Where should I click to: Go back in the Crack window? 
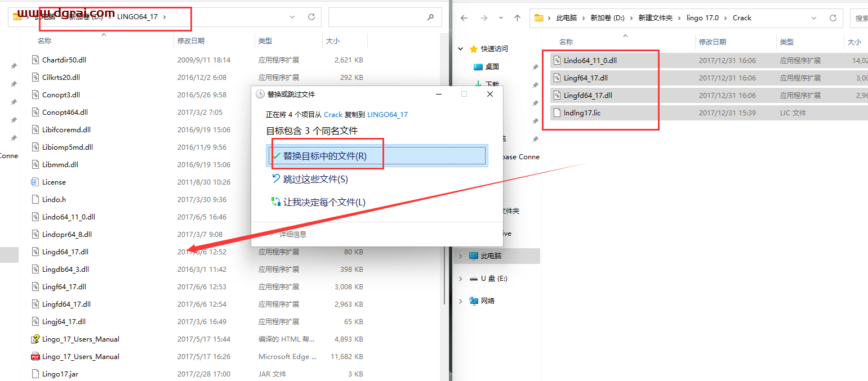[x=464, y=18]
